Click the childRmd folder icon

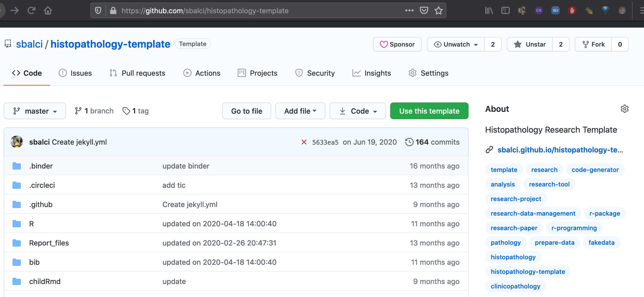(17, 281)
